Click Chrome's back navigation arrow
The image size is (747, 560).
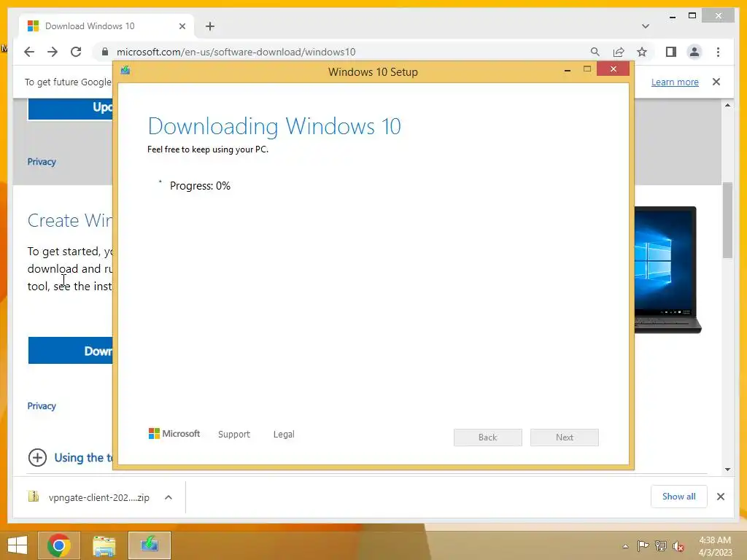(x=29, y=52)
